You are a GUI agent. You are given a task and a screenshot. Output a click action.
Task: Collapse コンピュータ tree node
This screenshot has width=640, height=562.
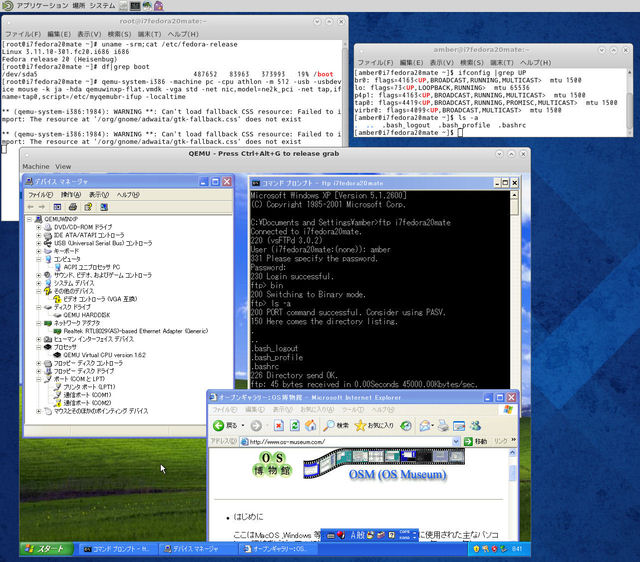[x=38, y=259]
